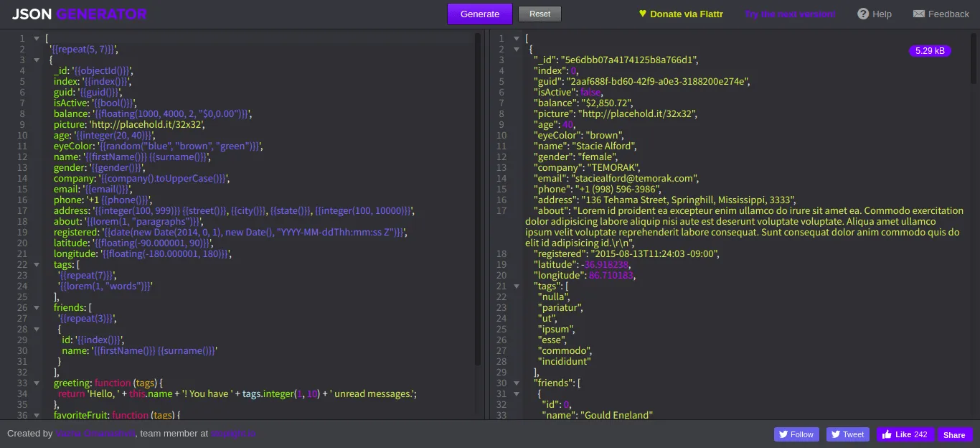The height and width of the screenshot is (448, 980).
Task: Click the guid: '{{guid()}}' template line
Action: coord(88,93)
